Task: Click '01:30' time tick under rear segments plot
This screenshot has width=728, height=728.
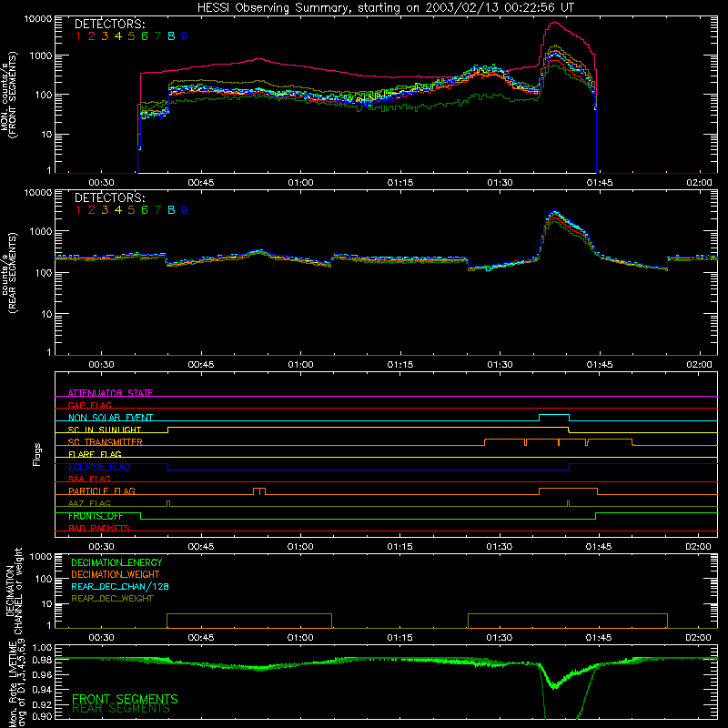Action: (500, 365)
